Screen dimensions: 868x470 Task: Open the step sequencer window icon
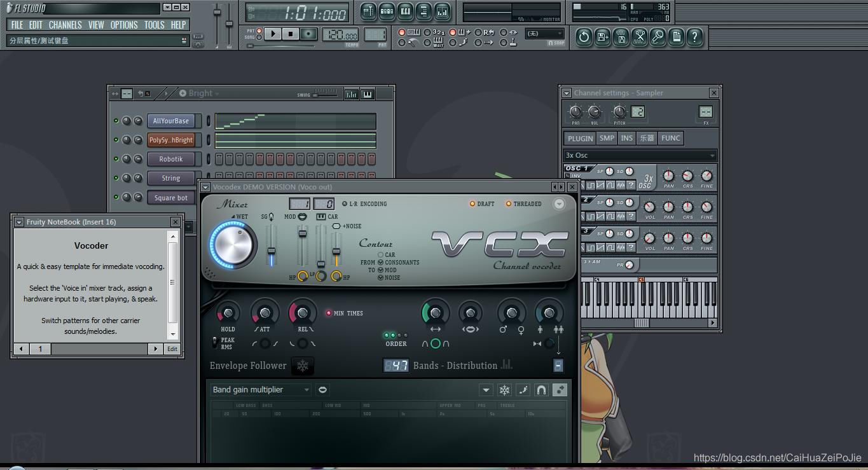coord(387,11)
